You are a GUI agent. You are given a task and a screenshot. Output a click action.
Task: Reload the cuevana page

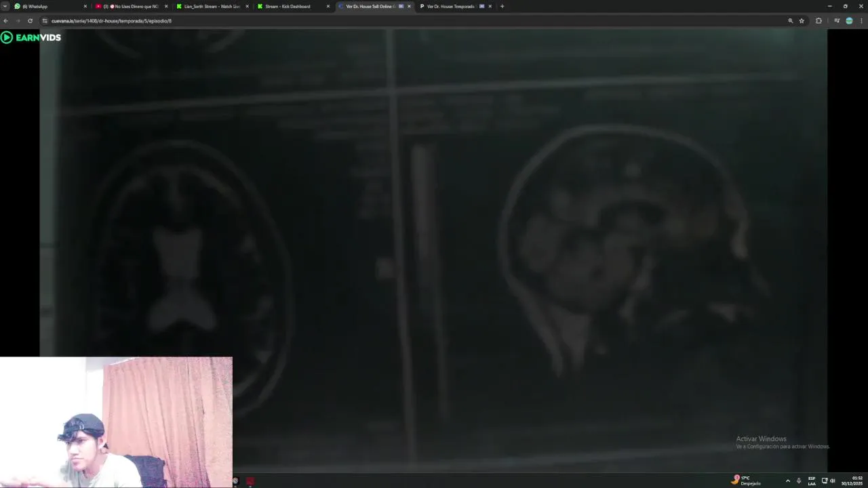click(30, 21)
